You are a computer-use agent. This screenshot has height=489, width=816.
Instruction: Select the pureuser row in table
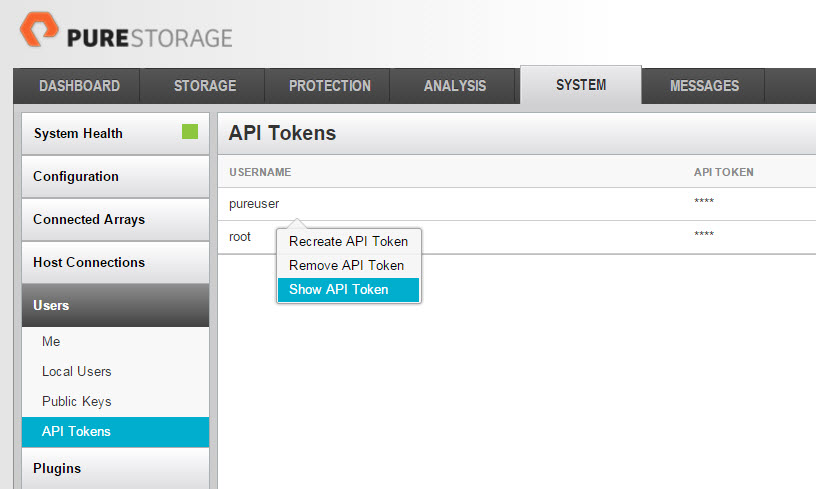(517, 204)
